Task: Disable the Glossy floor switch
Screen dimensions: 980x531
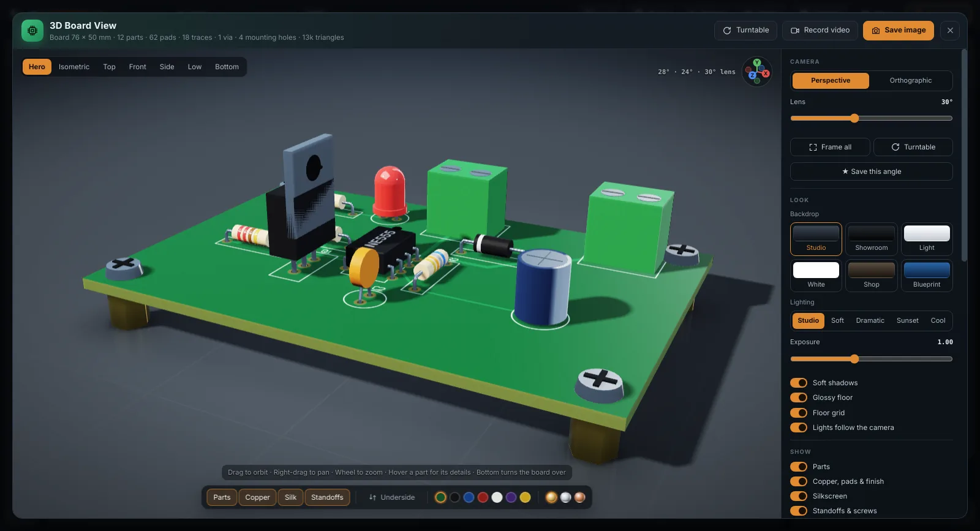Action: pyautogui.click(x=799, y=397)
